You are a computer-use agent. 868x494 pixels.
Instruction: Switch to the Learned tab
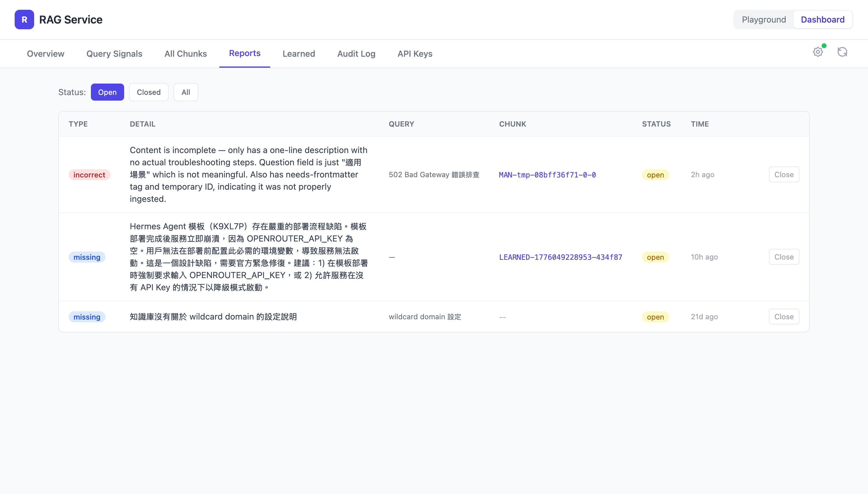coord(299,54)
